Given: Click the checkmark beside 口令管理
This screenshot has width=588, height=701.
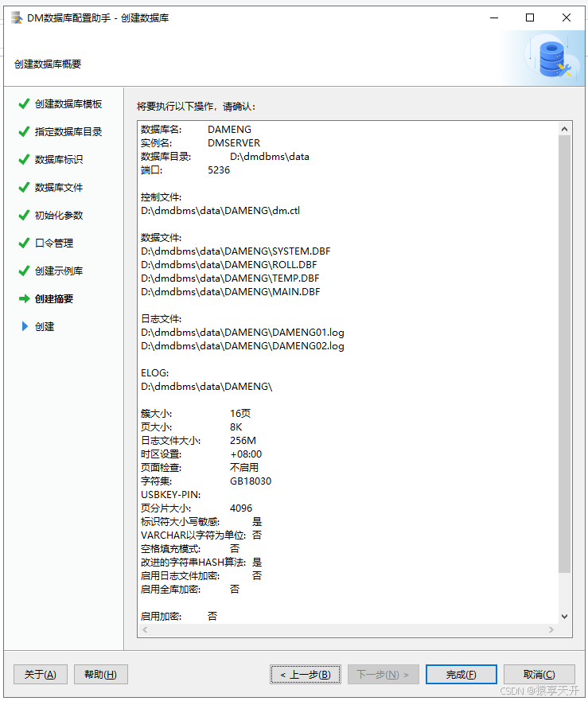Looking at the screenshot, I should [24, 243].
